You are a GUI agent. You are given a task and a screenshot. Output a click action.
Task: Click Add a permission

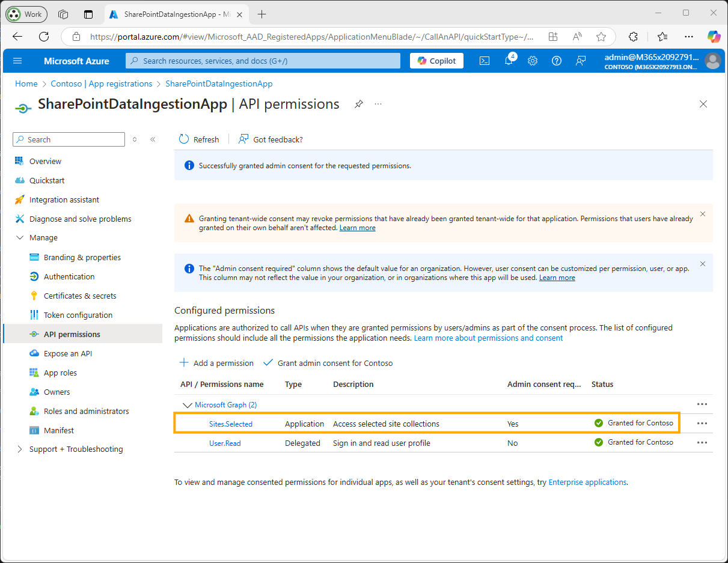(216, 363)
